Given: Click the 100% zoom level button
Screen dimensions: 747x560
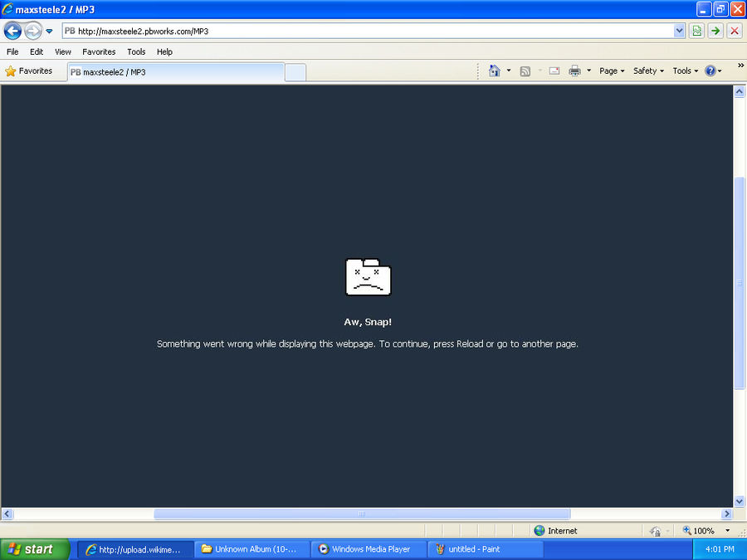Looking at the screenshot, I should (x=698, y=530).
